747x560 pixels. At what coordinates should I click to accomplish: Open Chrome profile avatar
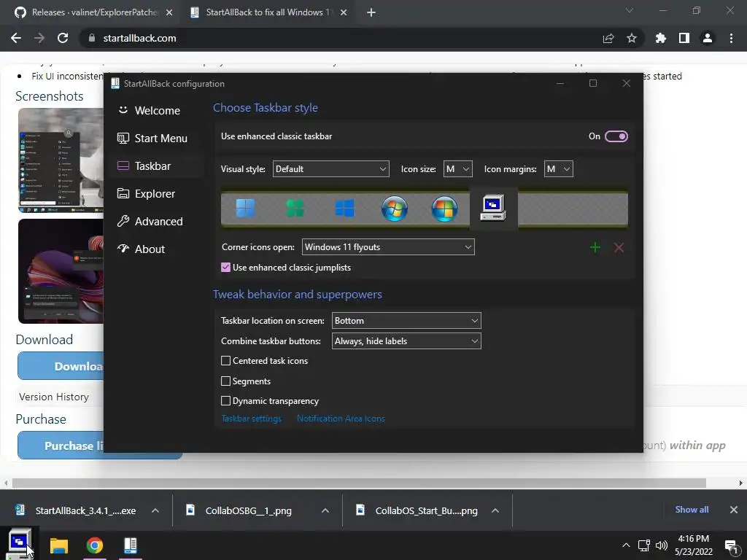(x=708, y=38)
